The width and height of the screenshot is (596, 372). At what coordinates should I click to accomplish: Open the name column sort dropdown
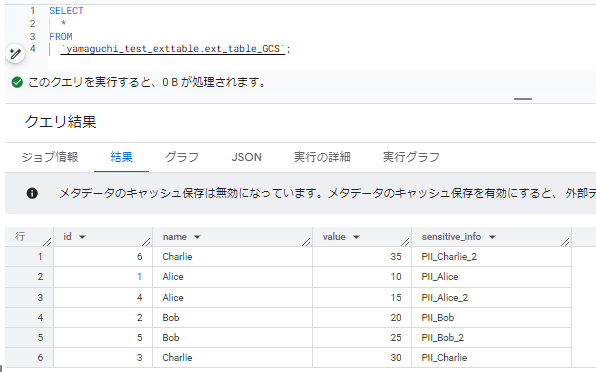[197, 237]
